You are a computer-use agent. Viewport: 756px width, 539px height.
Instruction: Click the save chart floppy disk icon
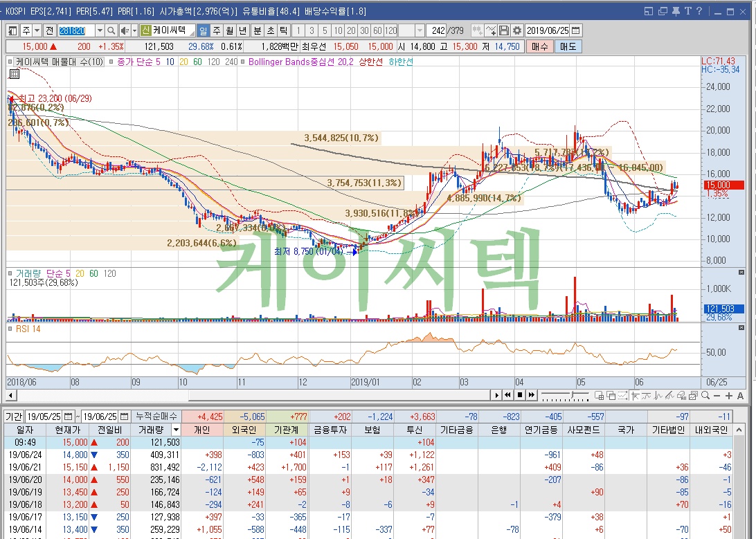(504, 31)
